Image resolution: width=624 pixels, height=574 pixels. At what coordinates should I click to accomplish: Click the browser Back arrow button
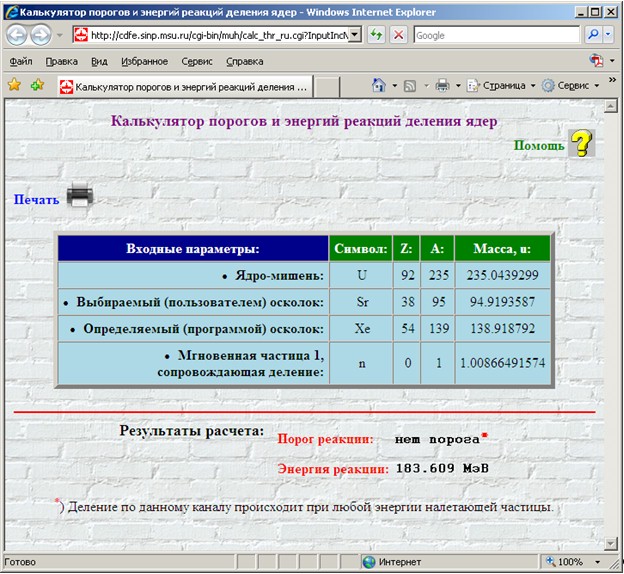click(16, 35)
